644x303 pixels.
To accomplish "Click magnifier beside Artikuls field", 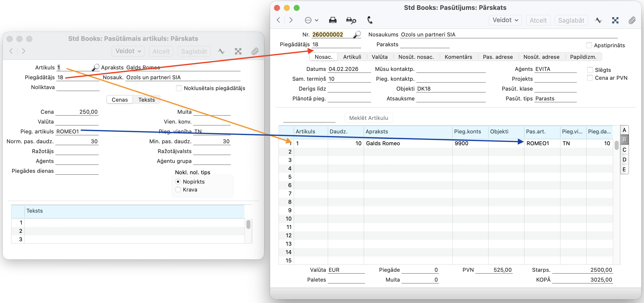I will pyautogui.click(x=95, y=67).
